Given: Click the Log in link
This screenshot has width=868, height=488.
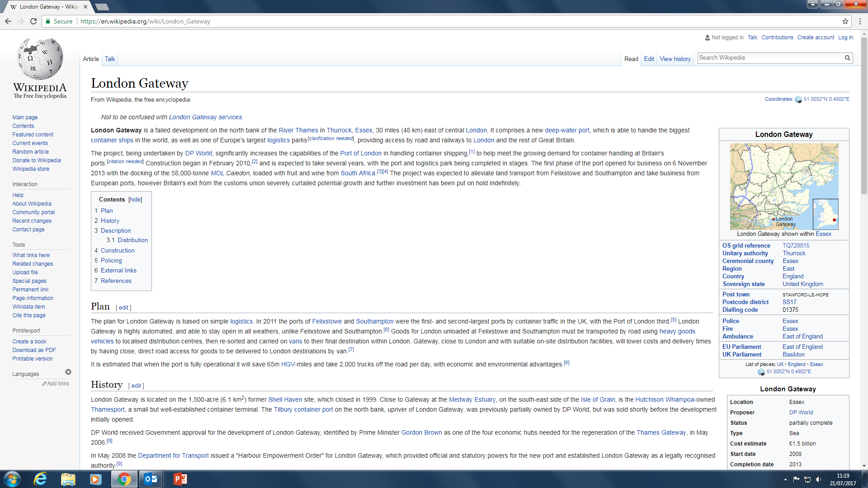Looking at the screenshot, I should tap(845, 38).
